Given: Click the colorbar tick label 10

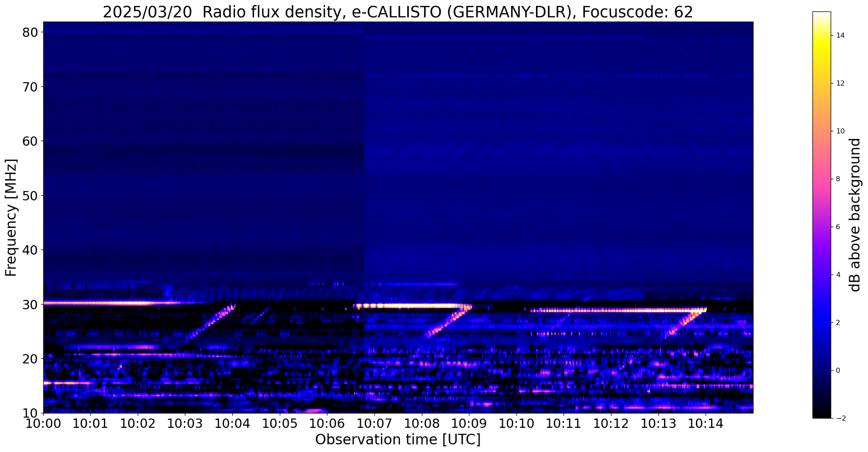Looking at the screenshot, I should (x=840, y=131).
